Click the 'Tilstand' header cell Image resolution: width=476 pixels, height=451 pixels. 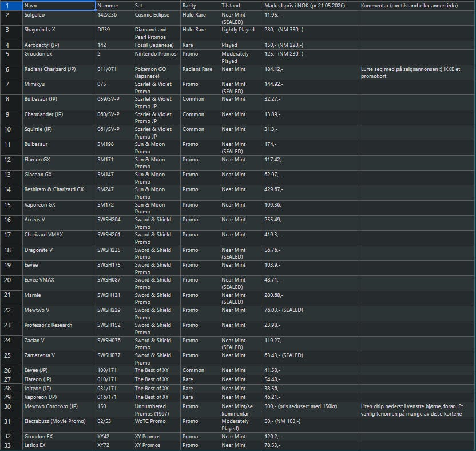pyautogui.click(x=241, y=6)
